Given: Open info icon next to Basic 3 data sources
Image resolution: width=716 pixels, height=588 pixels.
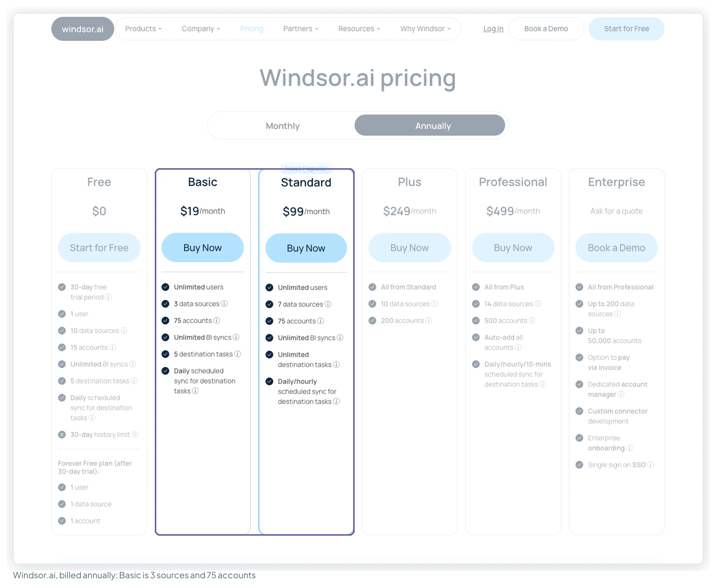Looking at the screenshot, I should pos(224,304).
